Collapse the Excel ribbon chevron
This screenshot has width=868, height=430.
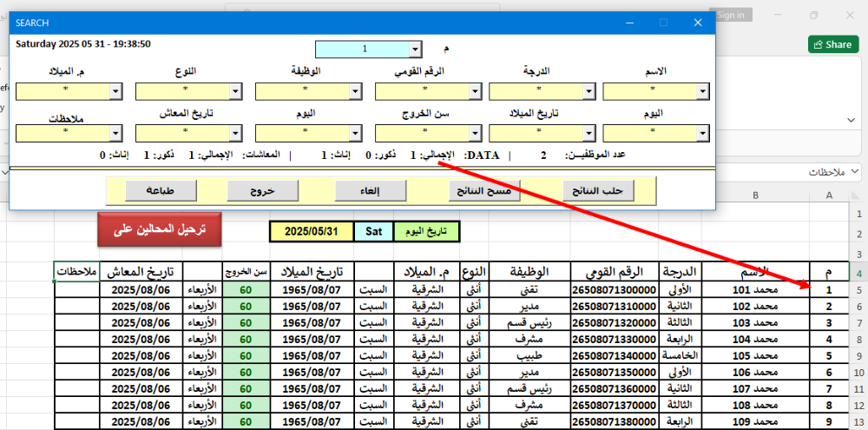coord(852,120)
